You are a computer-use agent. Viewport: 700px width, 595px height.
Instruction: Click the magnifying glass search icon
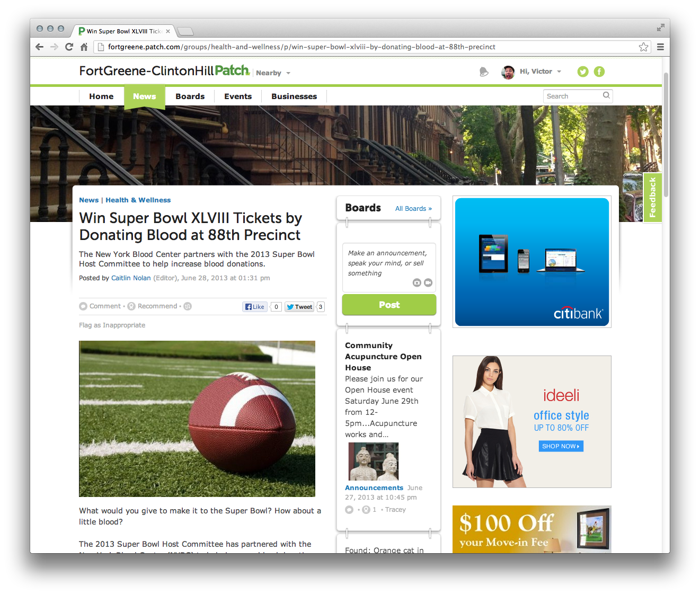coord(606,95)
